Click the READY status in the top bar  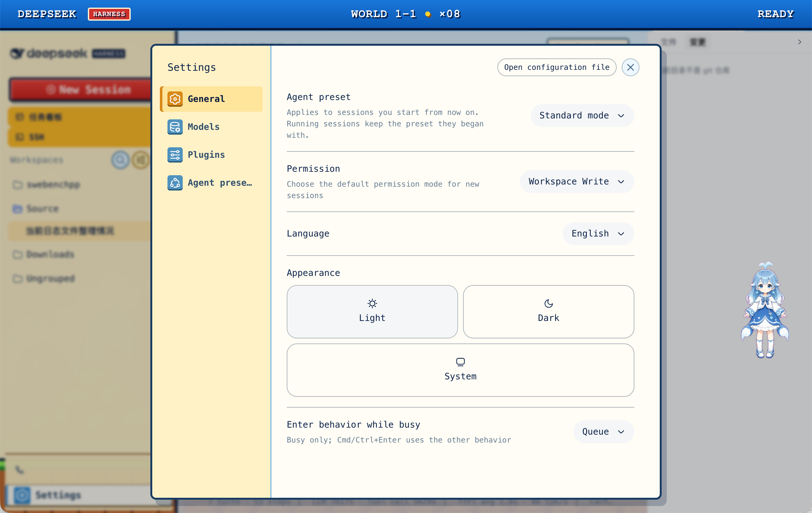click(776, 14)
